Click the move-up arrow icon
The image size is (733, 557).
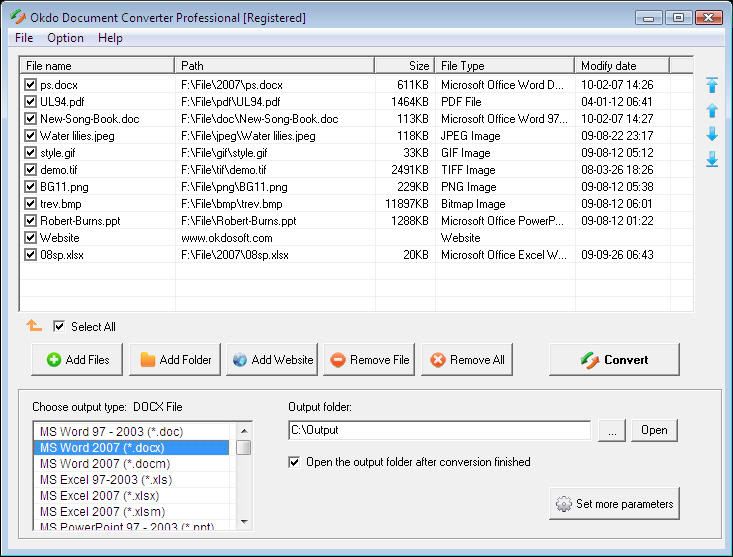tap(712, 110)
